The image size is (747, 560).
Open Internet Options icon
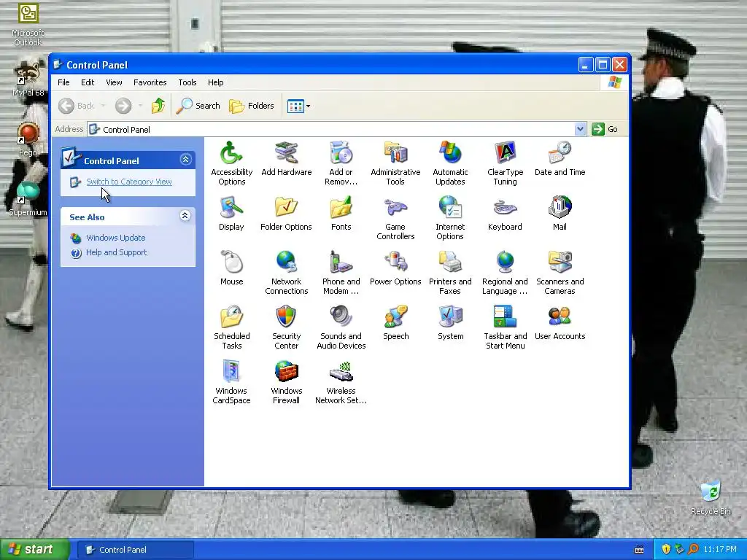click(450, 218)
